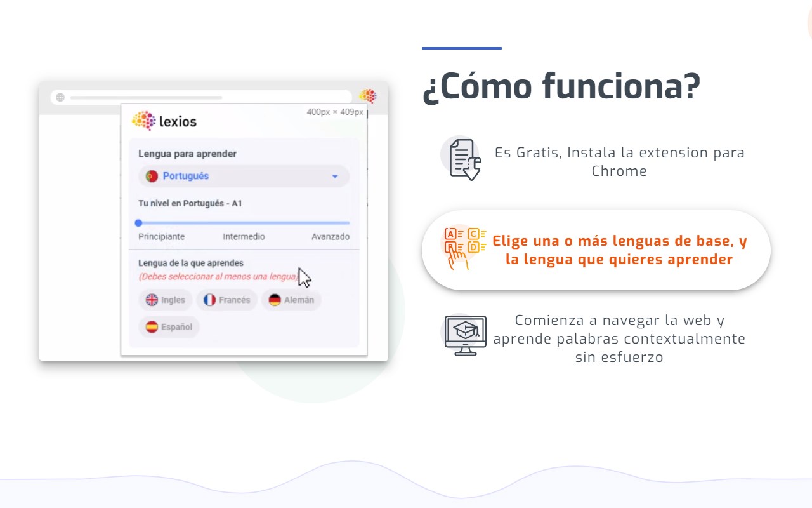The height and width of the screenshot is (508, 812).
Task: Toggle Español as base language
Action: pos(169,327)
